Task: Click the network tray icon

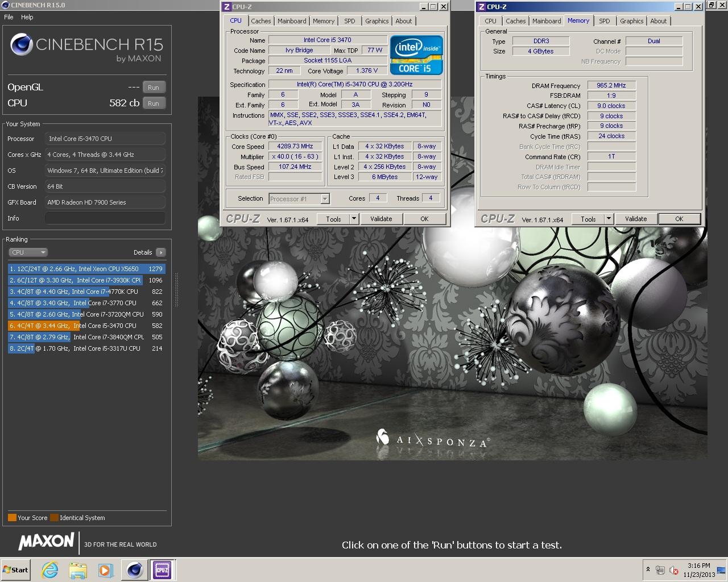Action: [x=660, y=570]
